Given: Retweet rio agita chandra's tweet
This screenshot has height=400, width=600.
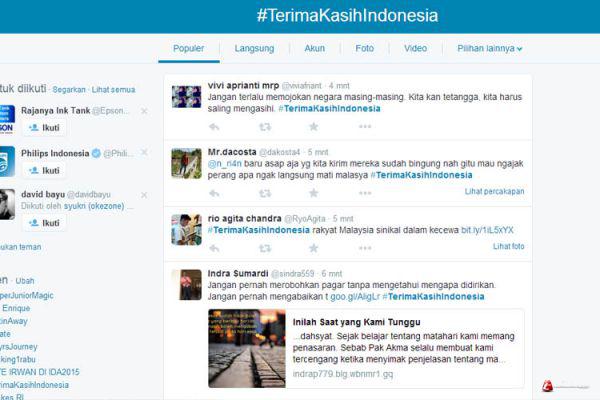Looking at the screenshot, I should click(x=265, y=248).
